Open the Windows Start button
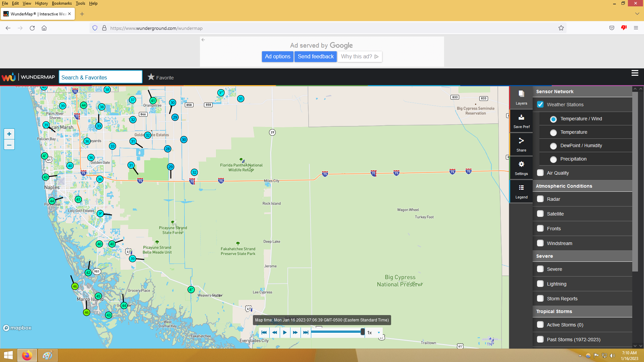Image resolution: width=644 pixels, height=362 pixels. [8, 355]
